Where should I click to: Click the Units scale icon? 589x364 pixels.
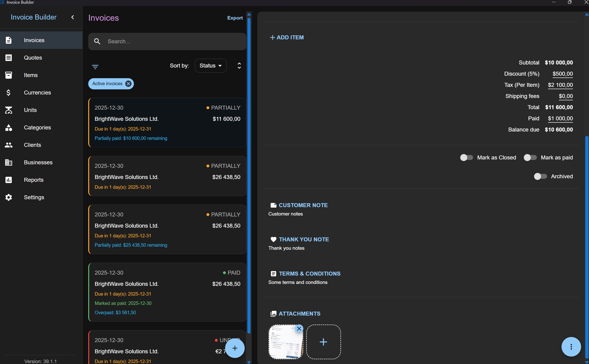pyautogui.click(x=9, y=110)
